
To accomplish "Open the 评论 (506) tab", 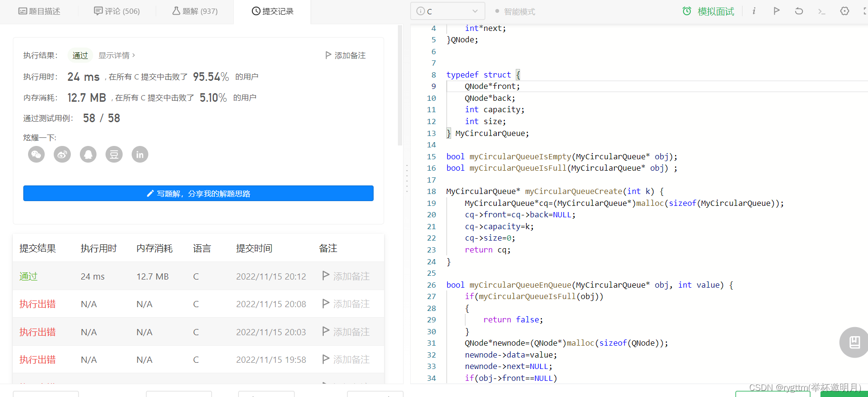I will tap(117, 11).
